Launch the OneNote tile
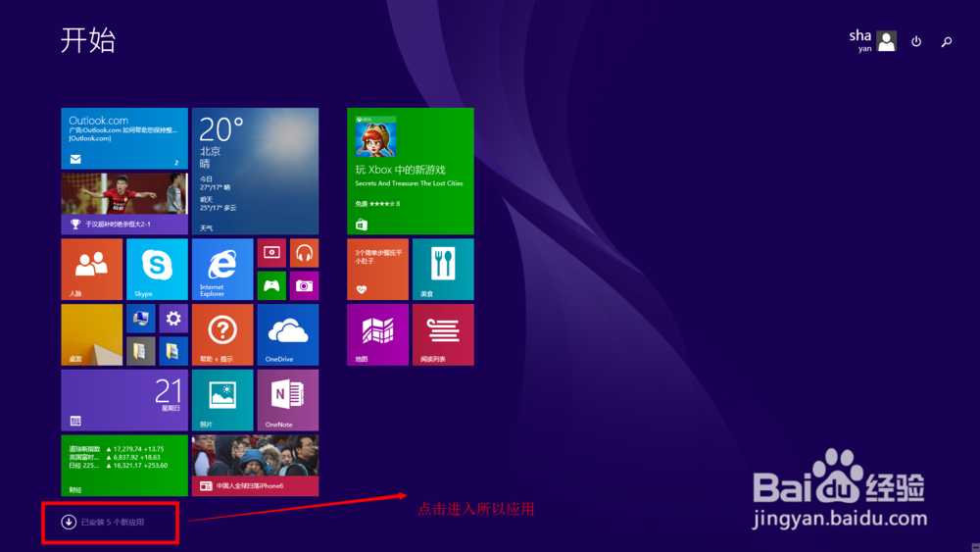 tap(287, 400)
